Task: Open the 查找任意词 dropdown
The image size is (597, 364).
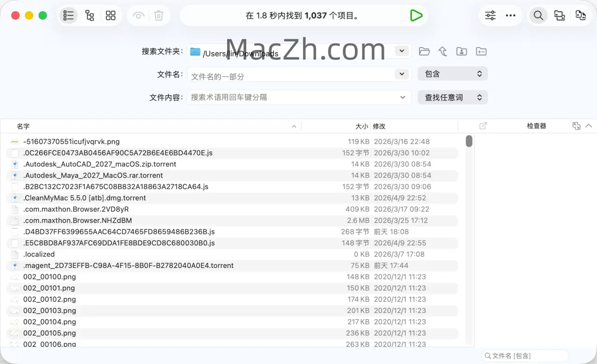Action: pos(452,97)
